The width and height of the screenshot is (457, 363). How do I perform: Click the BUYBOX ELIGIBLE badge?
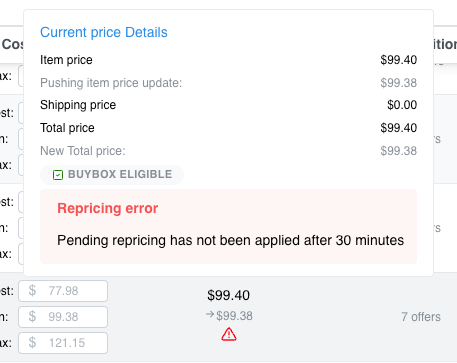(112, 175)
